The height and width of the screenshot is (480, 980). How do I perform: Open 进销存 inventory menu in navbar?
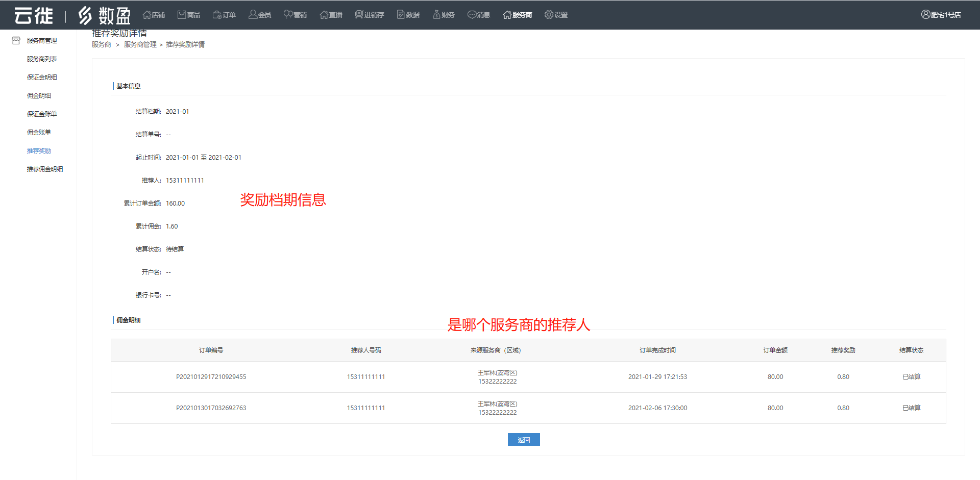coord(369,15)
